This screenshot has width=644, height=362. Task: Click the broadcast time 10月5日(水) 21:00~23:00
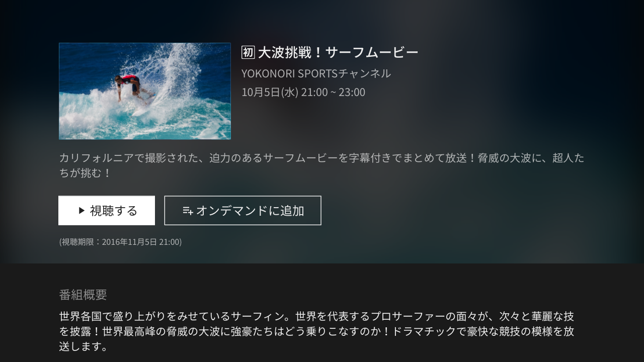tap(303, 93)
